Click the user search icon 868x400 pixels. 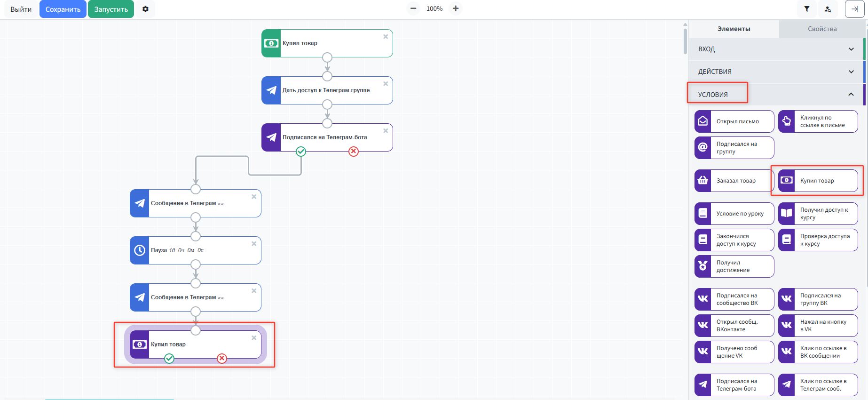pyautogui.click(x=828, y=9)
